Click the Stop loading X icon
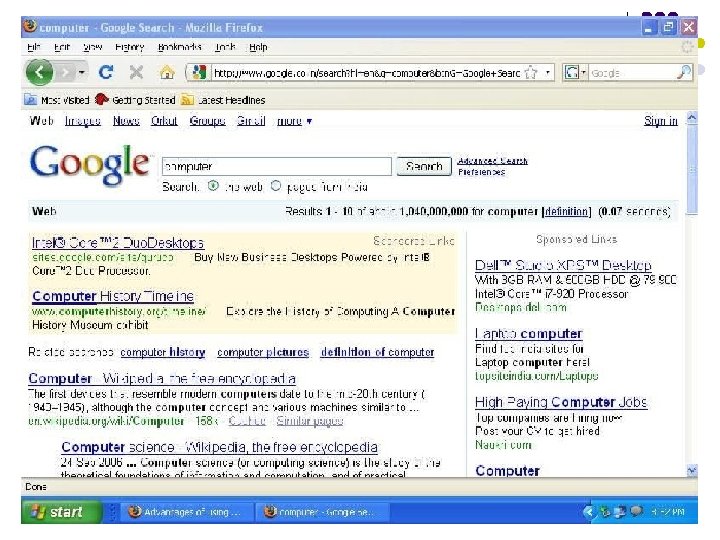 click(x=136, y=72)
